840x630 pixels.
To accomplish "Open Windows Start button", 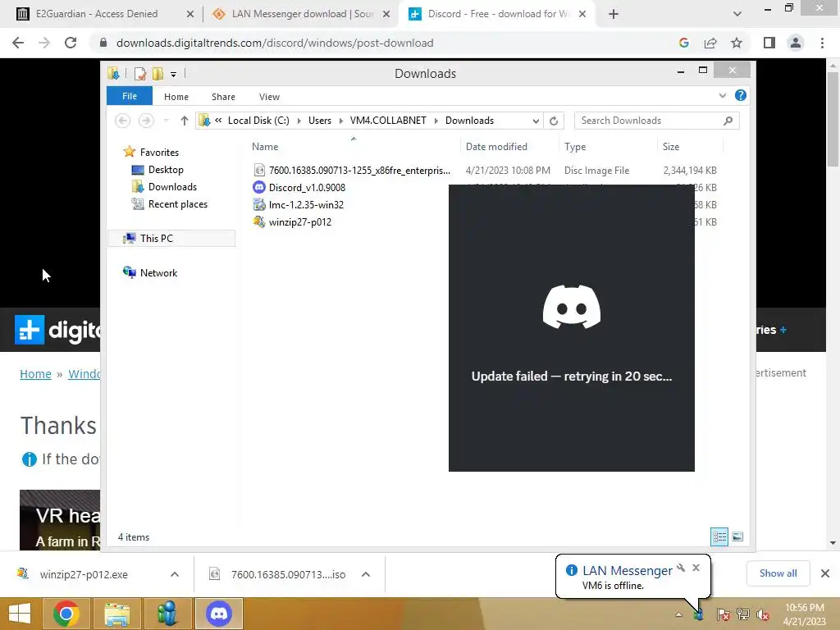I will point(20,614).
